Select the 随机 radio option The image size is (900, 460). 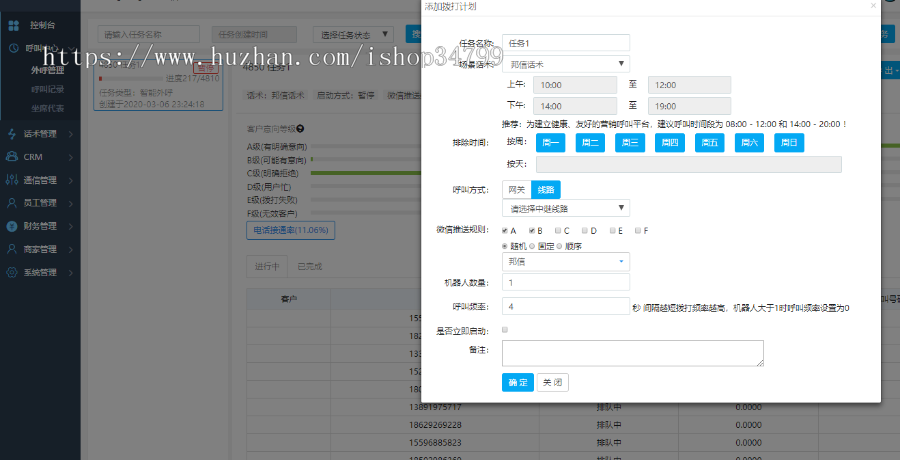click(x=505, y=246)
